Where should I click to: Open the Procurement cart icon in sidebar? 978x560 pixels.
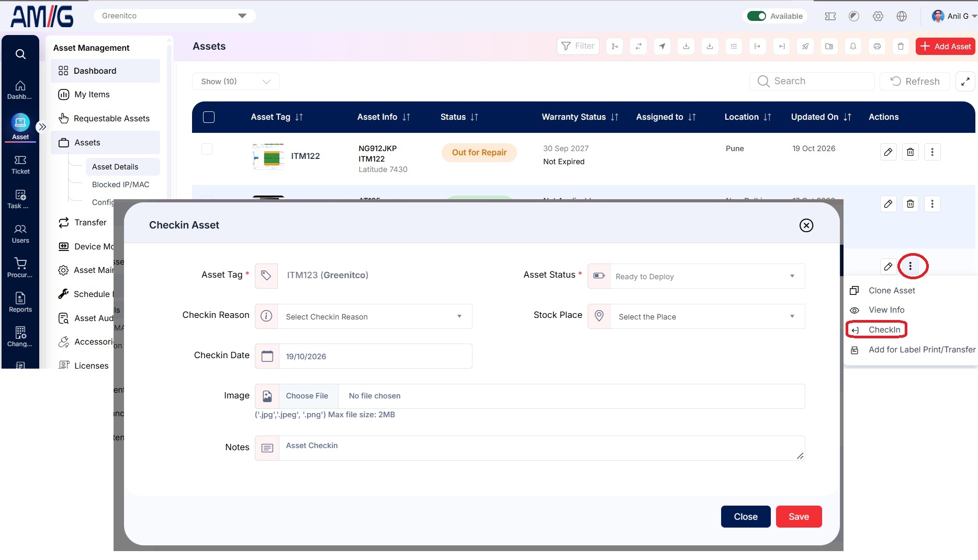[20, 268]
